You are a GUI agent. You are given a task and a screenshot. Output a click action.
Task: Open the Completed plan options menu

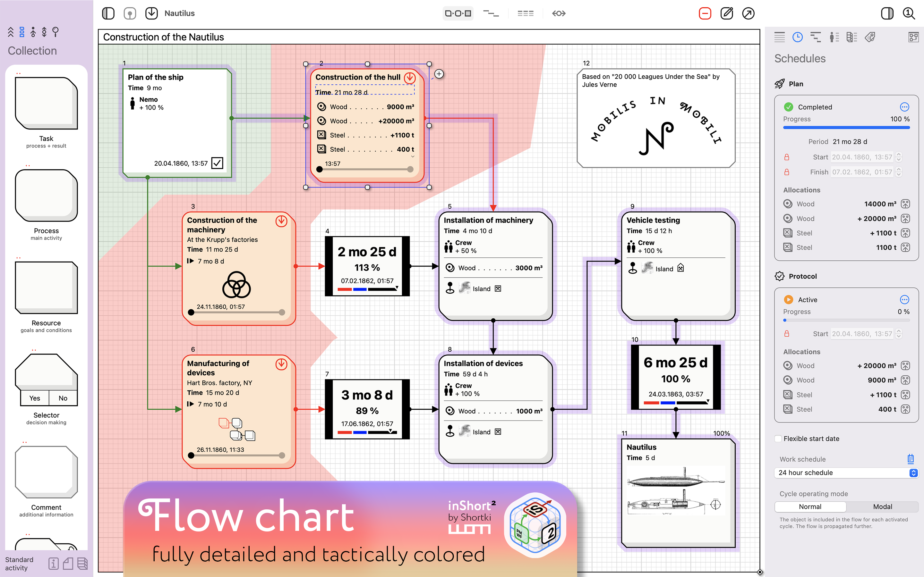(x=904, y=107)
